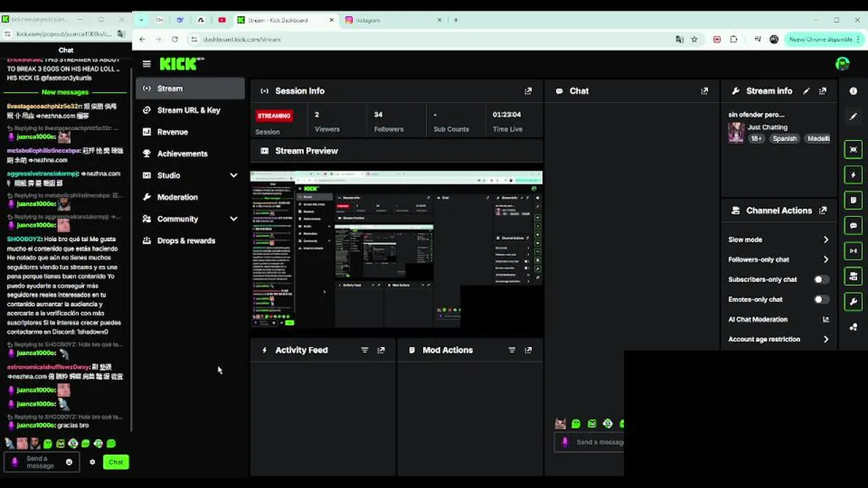This screenshot has width=868, height=488.
Task: Toggle Subscribers-only chat switch
Action: (x=821, y=279)
